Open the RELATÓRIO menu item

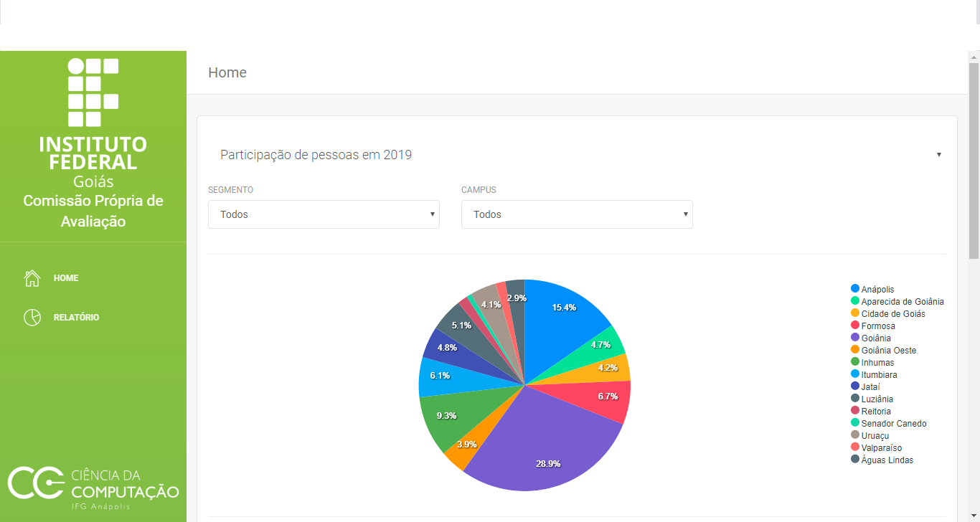(76, 318)
